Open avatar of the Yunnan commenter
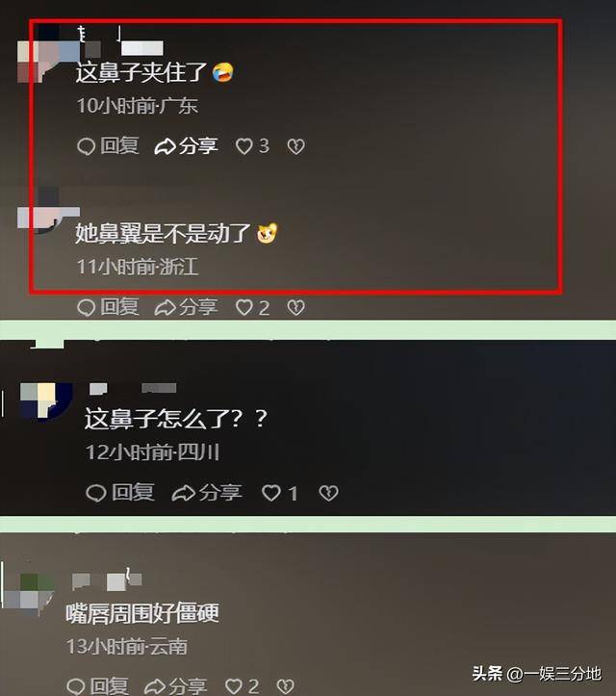The image size is (616, 696). pyautogui.click(x=30, y=594)
